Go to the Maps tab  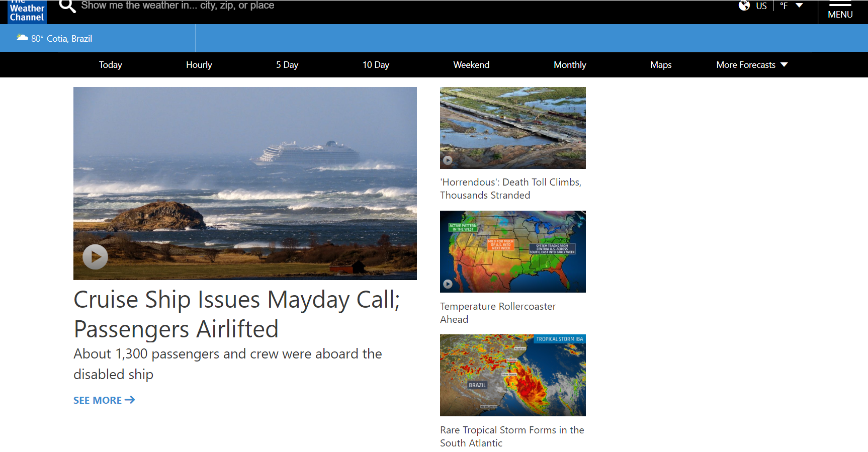point(660,65)
